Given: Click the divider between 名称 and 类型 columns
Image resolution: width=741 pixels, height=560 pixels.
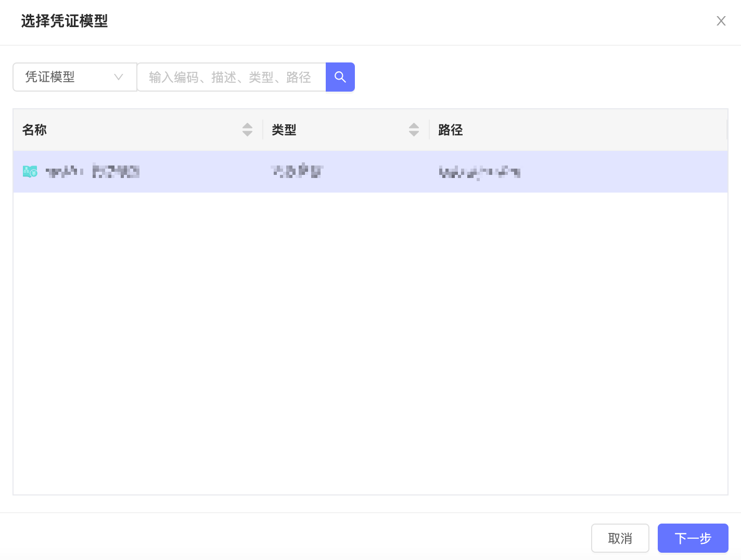Looking at the screenshot, I should coord(263,130).
